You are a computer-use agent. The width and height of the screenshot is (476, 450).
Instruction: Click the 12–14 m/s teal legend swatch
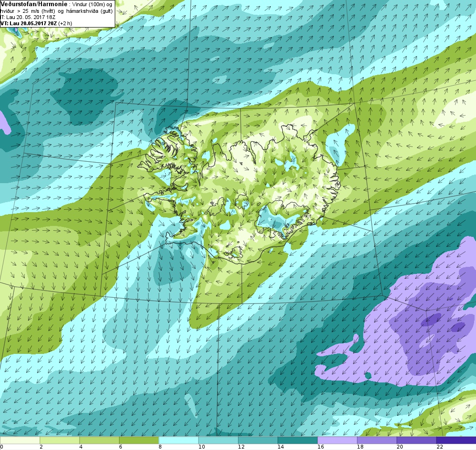258,440
